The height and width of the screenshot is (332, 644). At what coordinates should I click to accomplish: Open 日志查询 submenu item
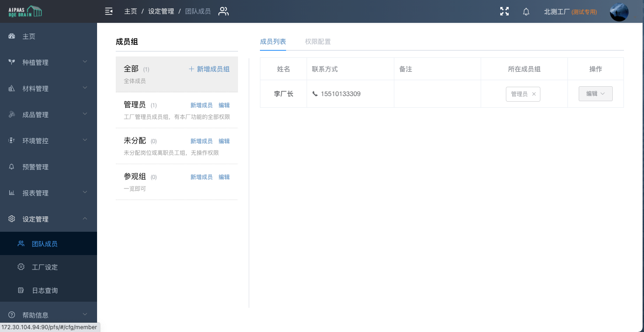click(x=49, y=290)
